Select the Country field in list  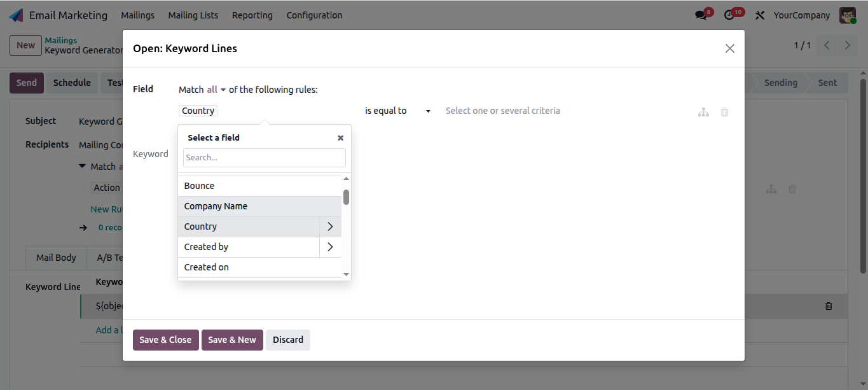pyautogui.click(x=249, y=226)
